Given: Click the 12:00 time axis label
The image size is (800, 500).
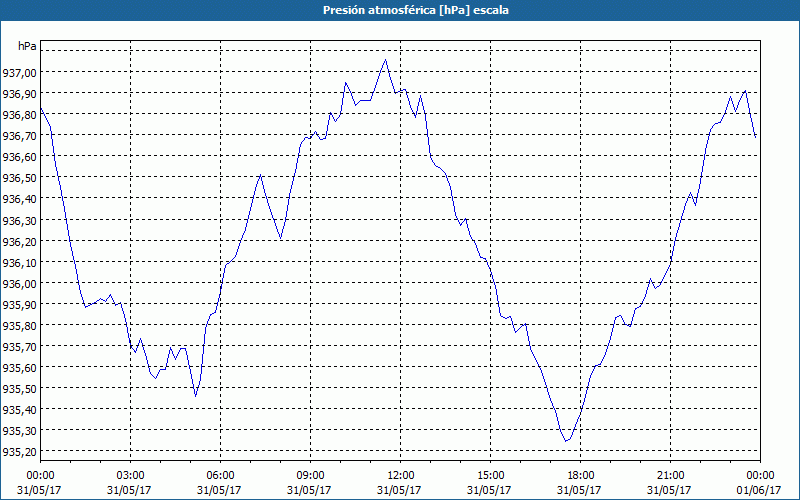Looking at the screenshot, I should tap(401, 476).
